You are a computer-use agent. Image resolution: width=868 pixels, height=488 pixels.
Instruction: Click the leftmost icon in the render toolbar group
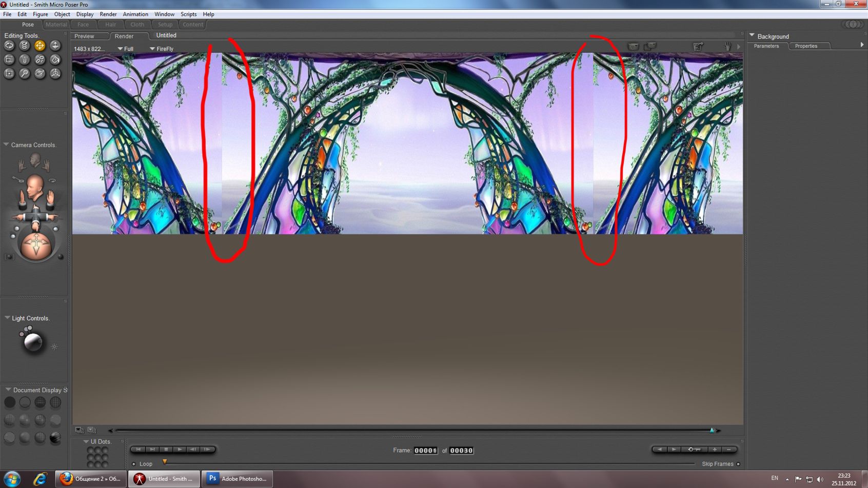pyautogui.click(x=634, y=47)
